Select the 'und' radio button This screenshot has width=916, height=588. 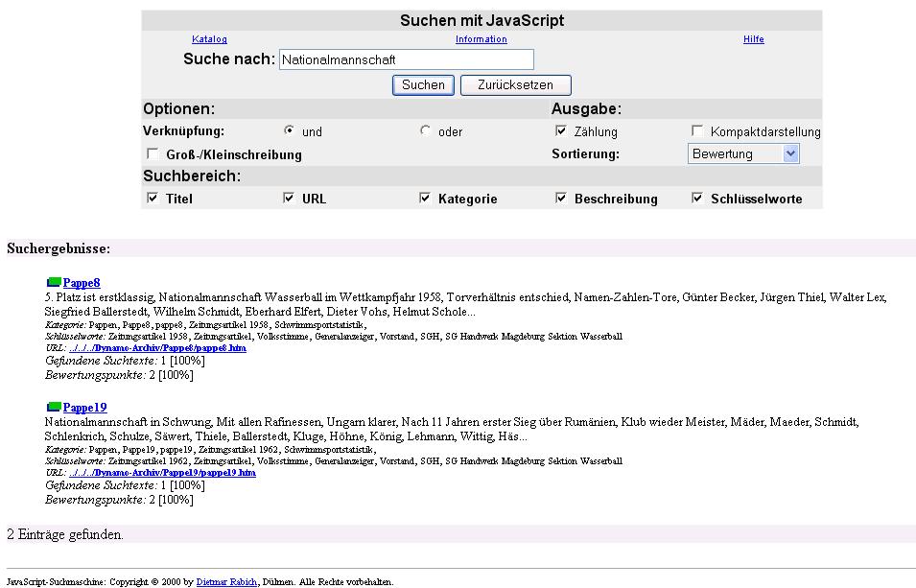(289, 131)
